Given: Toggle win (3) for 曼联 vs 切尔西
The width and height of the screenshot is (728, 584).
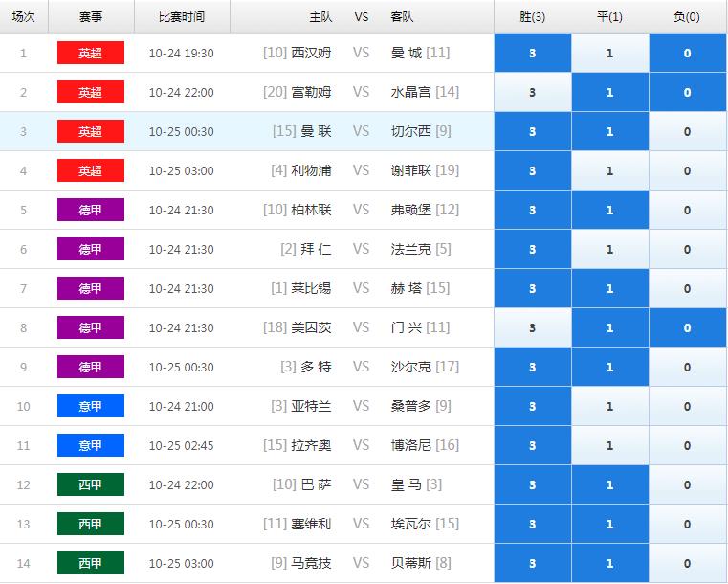Looking at the screenshot, I should 533,131.
